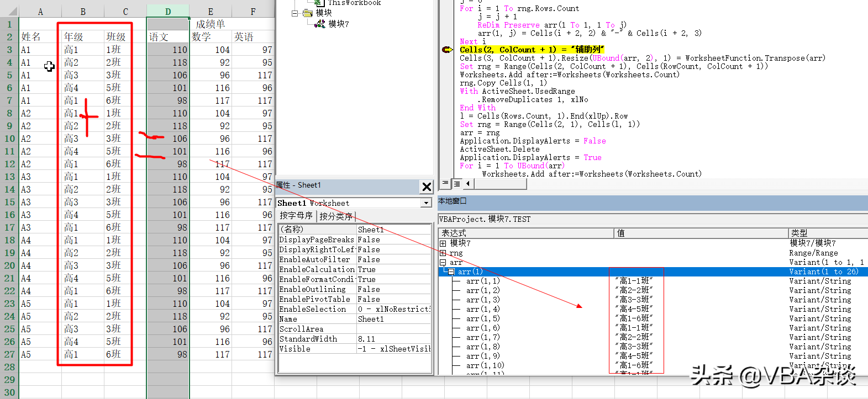Click the 数学 header cell
The height and width of the screenshot is (399, 868).
pos(211,37)
